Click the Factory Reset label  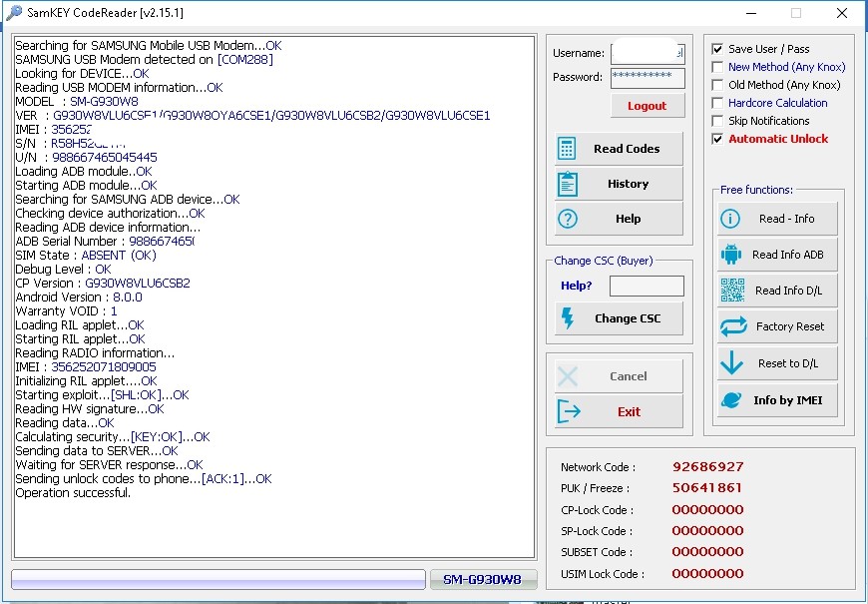tap(790, 326)
